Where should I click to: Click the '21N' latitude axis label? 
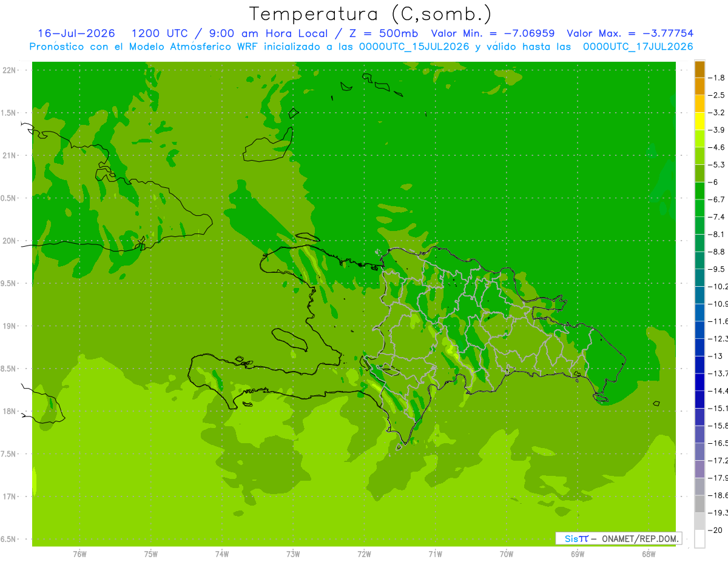10,156
